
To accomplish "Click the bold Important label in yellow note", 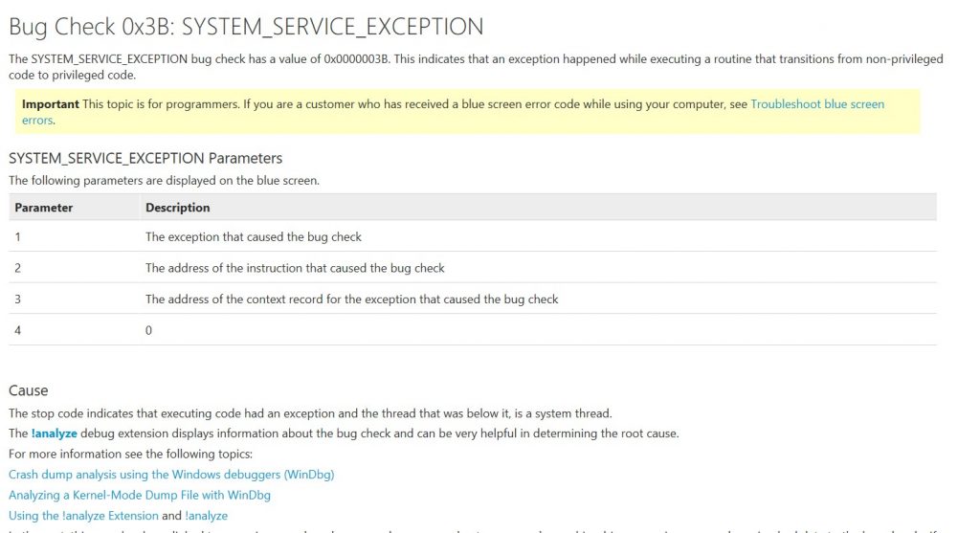I will tap(51, 104).
